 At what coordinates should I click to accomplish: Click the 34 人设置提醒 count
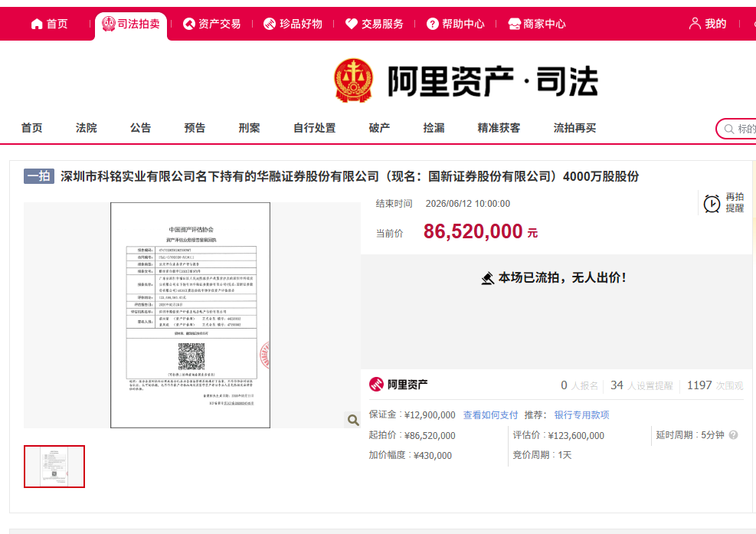point(642,385)
